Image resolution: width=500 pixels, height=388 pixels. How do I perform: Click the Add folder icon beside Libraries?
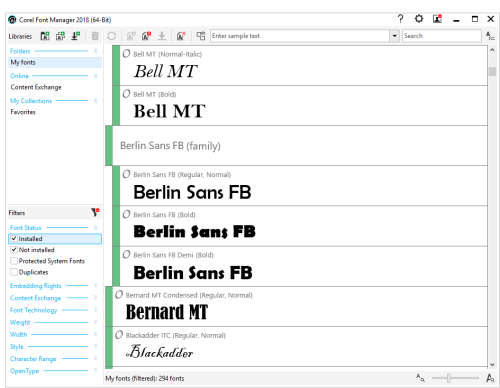click(x=45, y=36)
